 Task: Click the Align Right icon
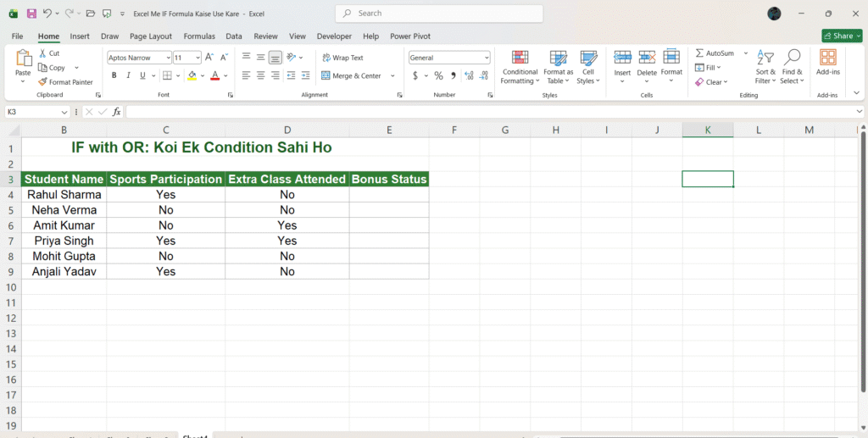click(x=275, y=75)
